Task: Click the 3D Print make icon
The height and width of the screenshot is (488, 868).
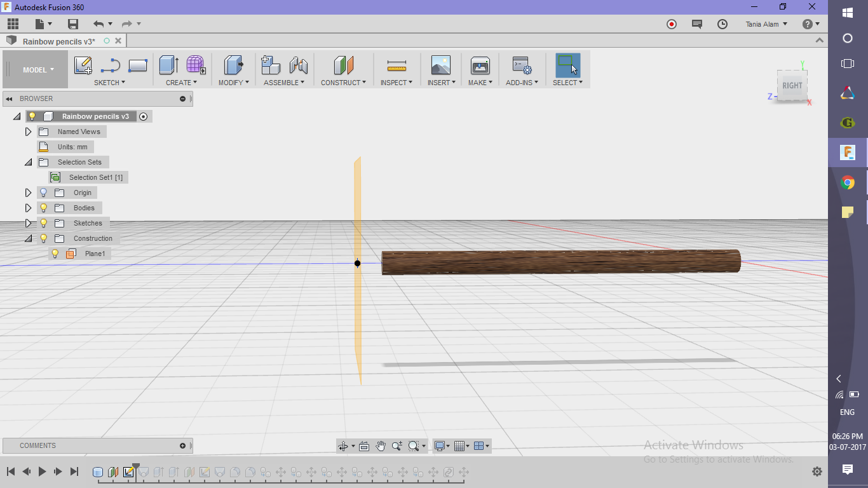Action: coord(480,65)
